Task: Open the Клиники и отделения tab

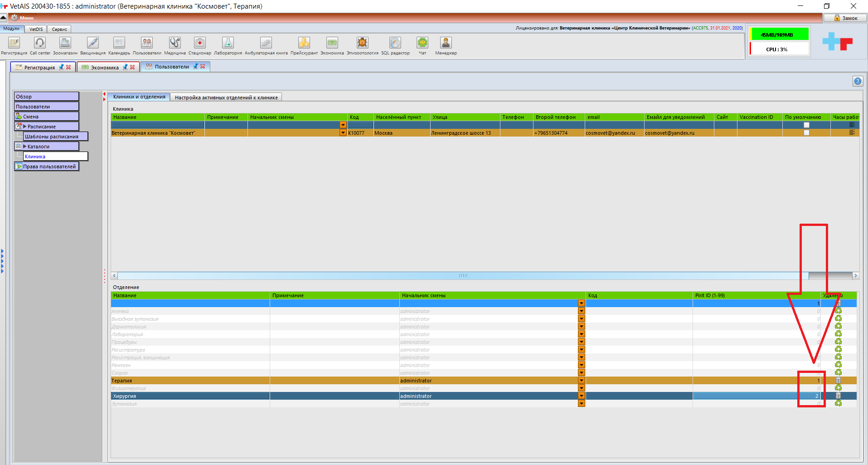Action: click(x=139, y=97)
